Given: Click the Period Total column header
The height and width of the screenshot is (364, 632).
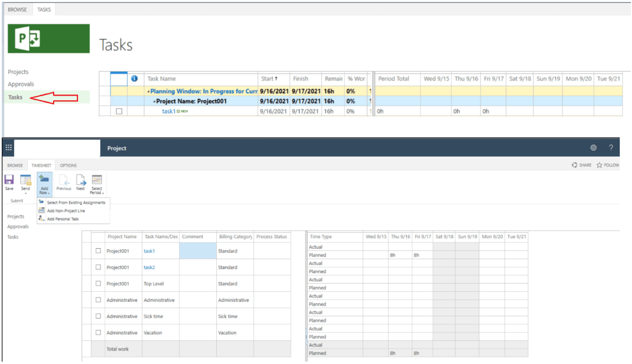Looking at the screenshot, I should pyautogui.click(x=394, y=79).
